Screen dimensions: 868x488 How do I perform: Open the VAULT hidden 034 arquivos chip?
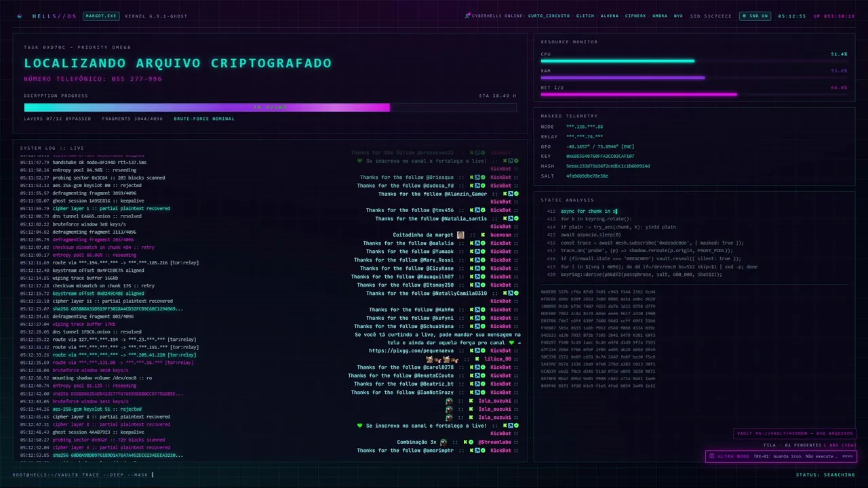(x=795, y=434)
